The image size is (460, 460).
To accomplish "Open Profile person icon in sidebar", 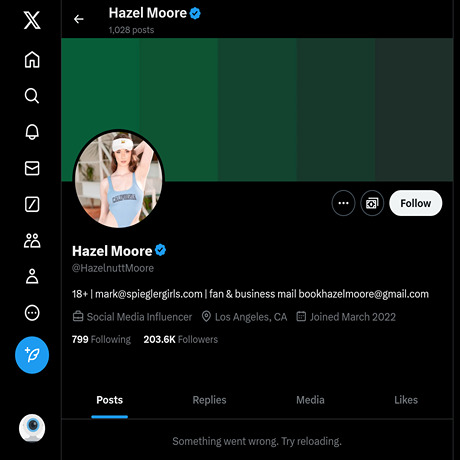I will 32,276.
